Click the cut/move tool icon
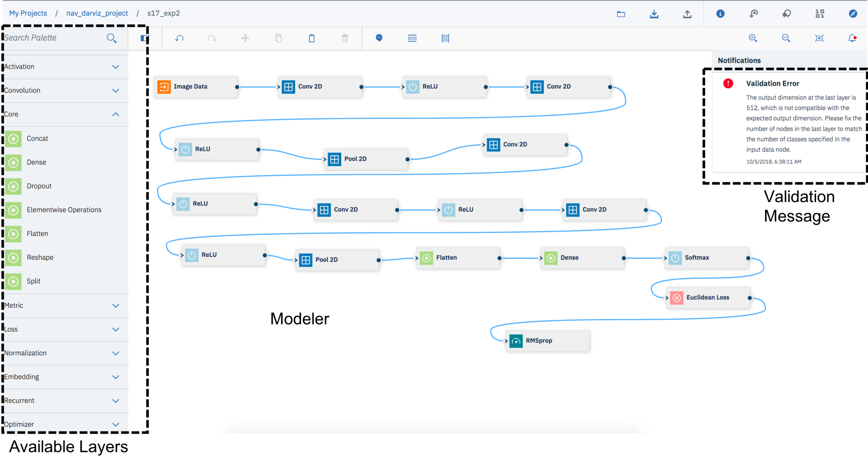The image size is (868, 466). tap(245, 38)
